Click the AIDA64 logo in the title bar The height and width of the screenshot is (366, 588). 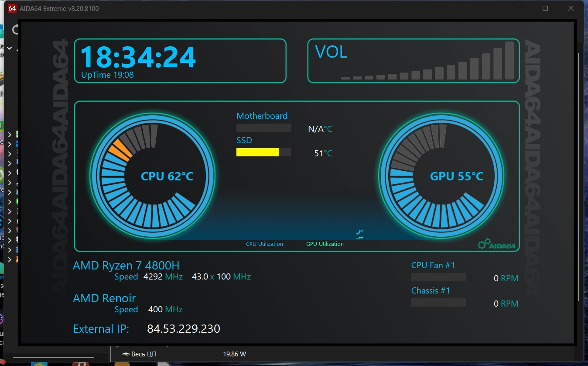[x=12, y=8]
